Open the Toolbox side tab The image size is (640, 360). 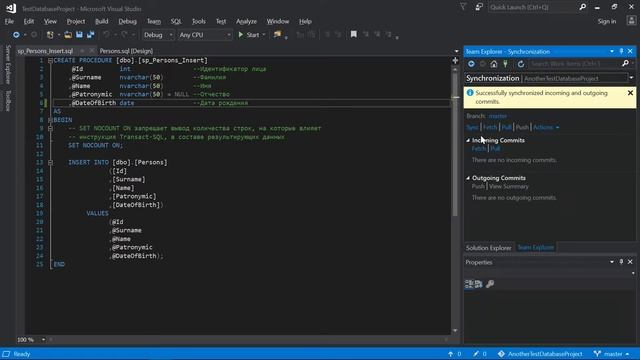8,101
